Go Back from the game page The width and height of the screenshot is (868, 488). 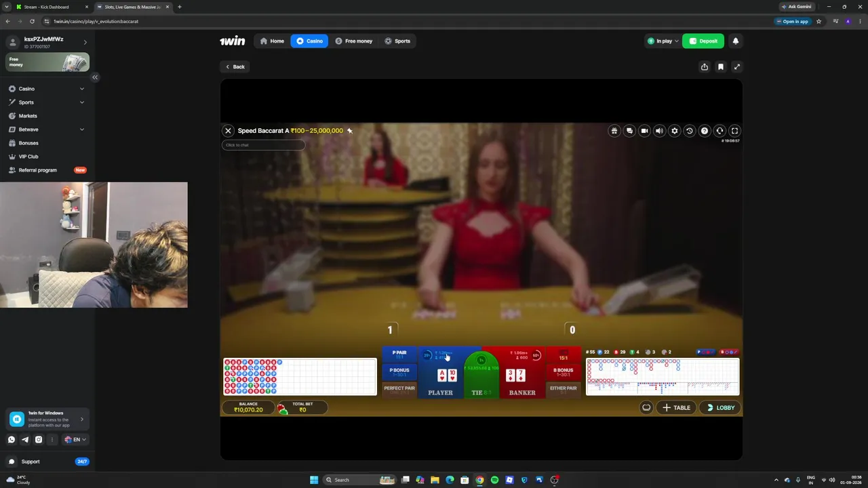pyautogui.click(x=235, y=66)
